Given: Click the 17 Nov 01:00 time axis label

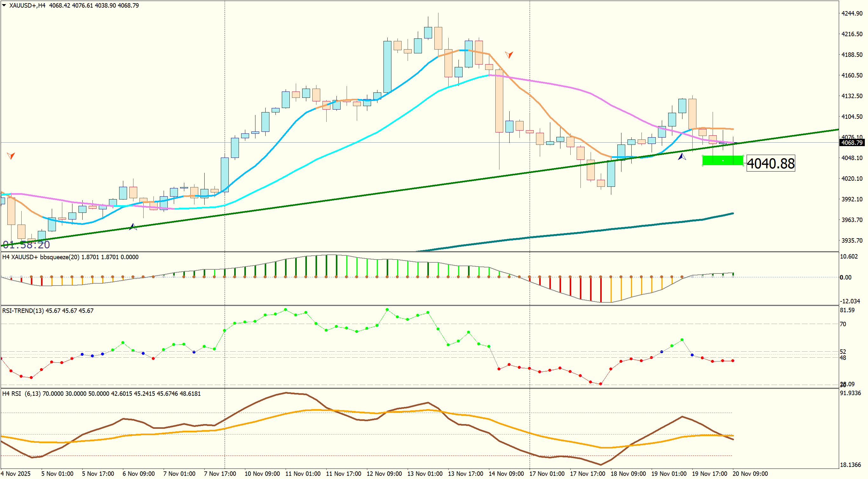Looking at the screenshot, I should (546, 474).
